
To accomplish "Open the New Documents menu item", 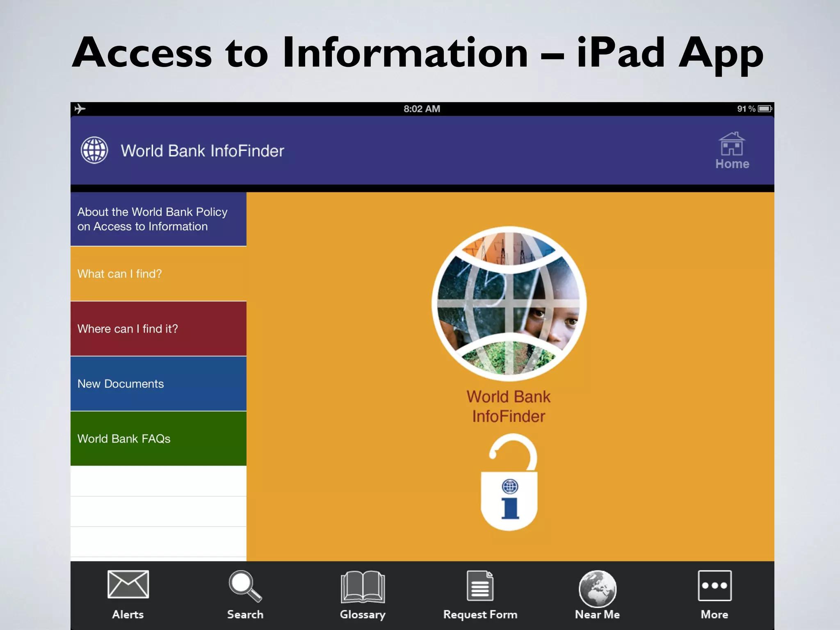I will coord(158,383).
